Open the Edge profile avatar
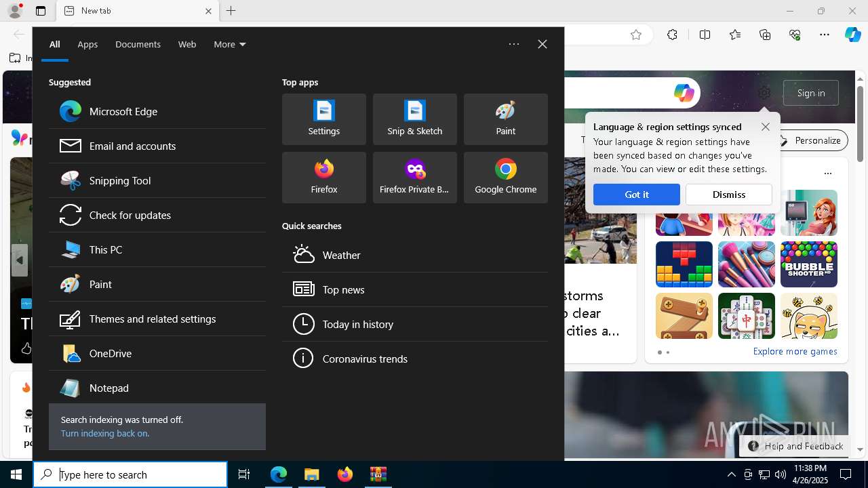 point(14,11)
